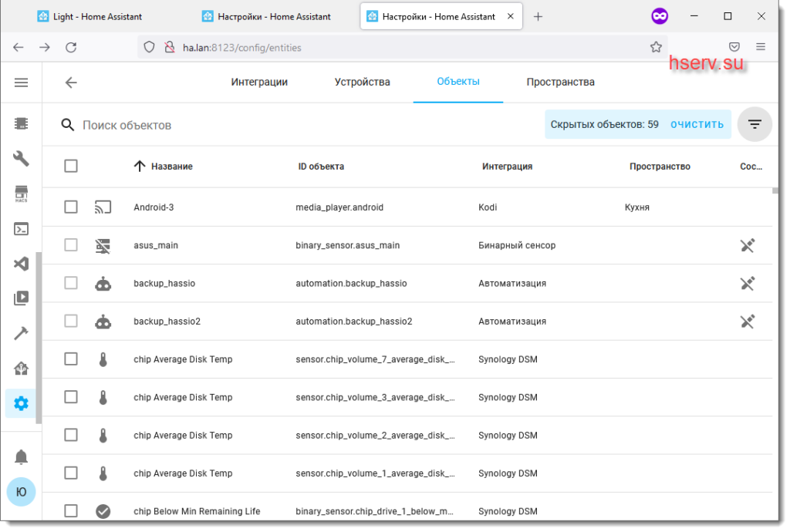This screenshot has width=790, height=532.
Task: Tick the Android-3 row checkbox
Action: coord(71,207)
